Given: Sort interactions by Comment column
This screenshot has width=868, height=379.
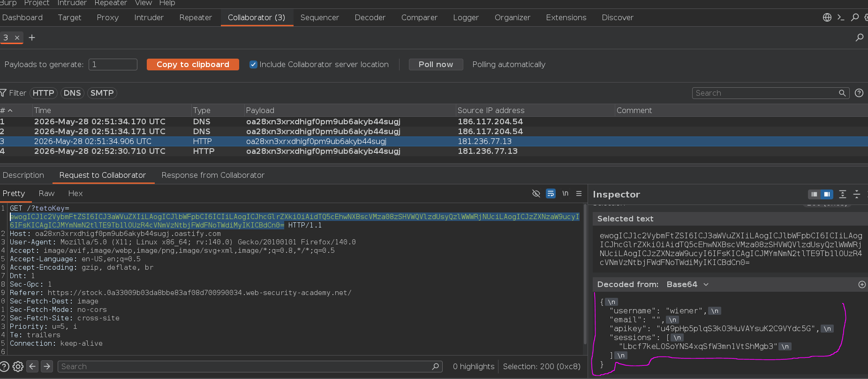Looking at the screenshot, I should (741, 110).
